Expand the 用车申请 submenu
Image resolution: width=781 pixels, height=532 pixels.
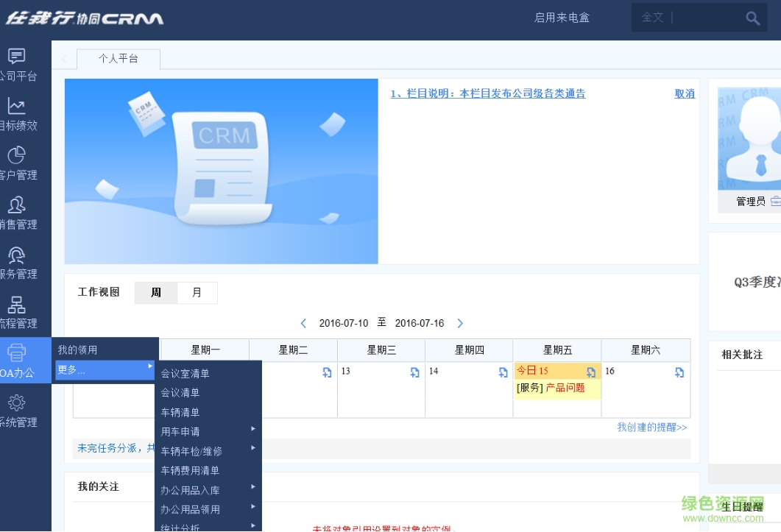point(253,428)
